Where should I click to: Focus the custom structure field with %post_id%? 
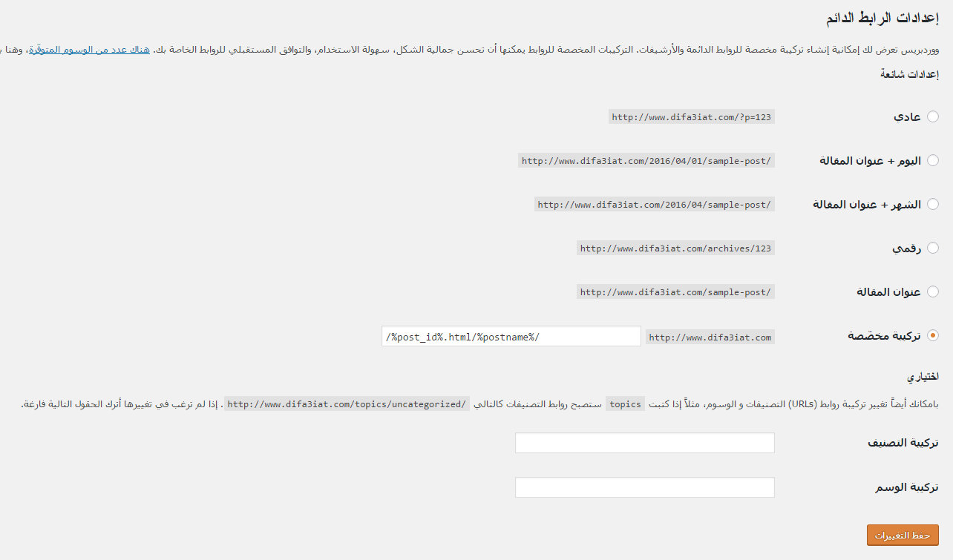(511, 336)
